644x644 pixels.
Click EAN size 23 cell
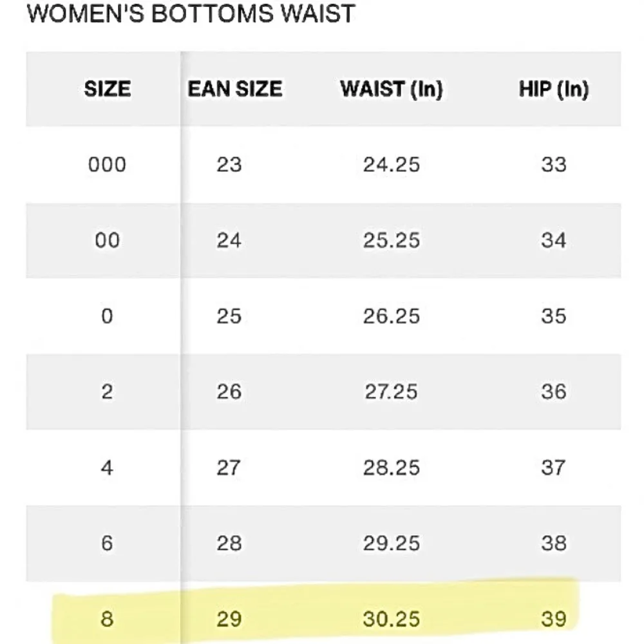(x=229, y=165)
